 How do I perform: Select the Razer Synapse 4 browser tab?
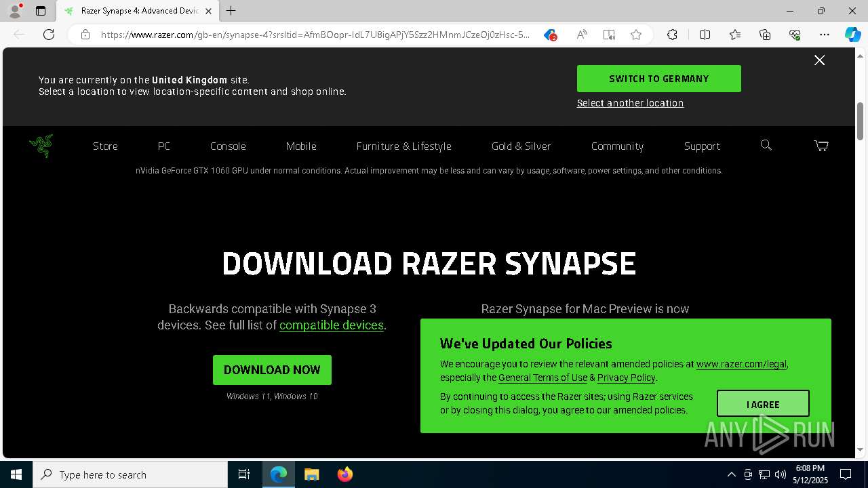pyautogui.click(x=138, y=11)
